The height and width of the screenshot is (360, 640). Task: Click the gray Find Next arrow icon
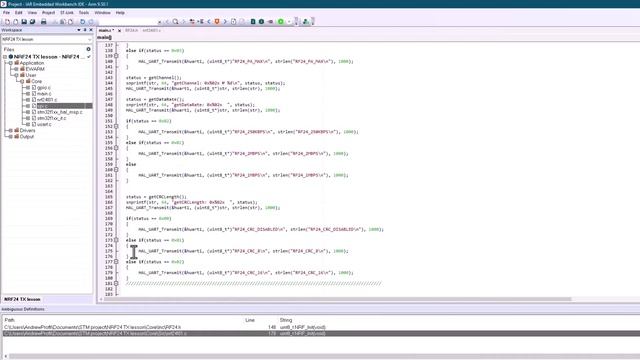click(184, 22)
